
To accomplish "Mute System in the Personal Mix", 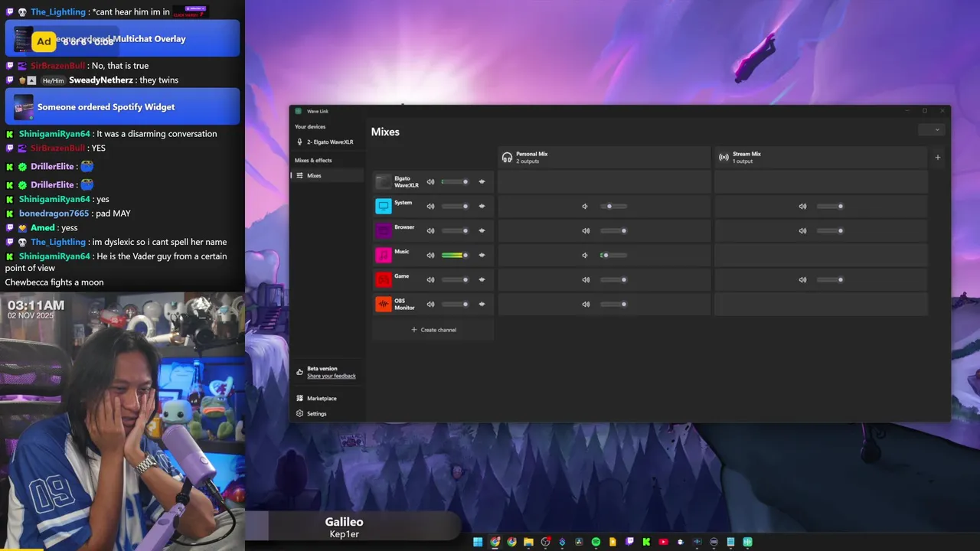I will 585,206.
